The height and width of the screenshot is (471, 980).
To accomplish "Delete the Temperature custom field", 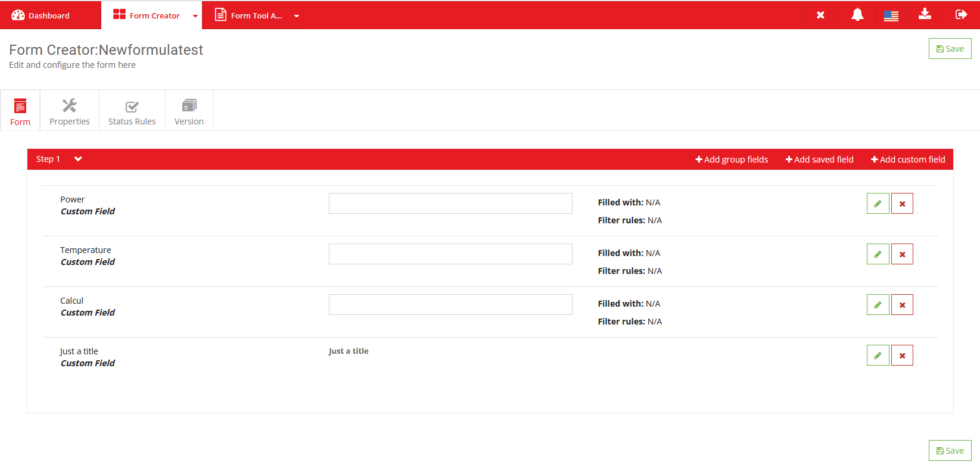I will 902,254.
